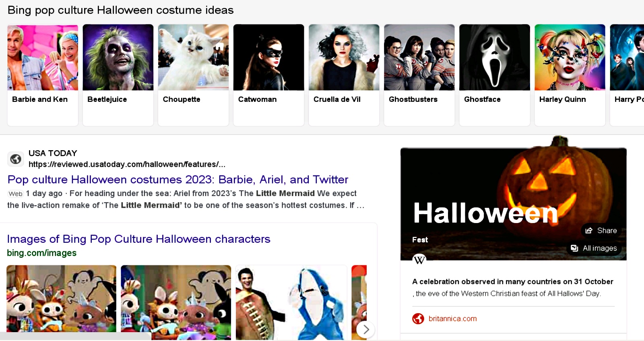Show next images with the chevron arrow
The width and height of the screenshot is (644, 341).
pyautogui.click(x=365, y=329)
